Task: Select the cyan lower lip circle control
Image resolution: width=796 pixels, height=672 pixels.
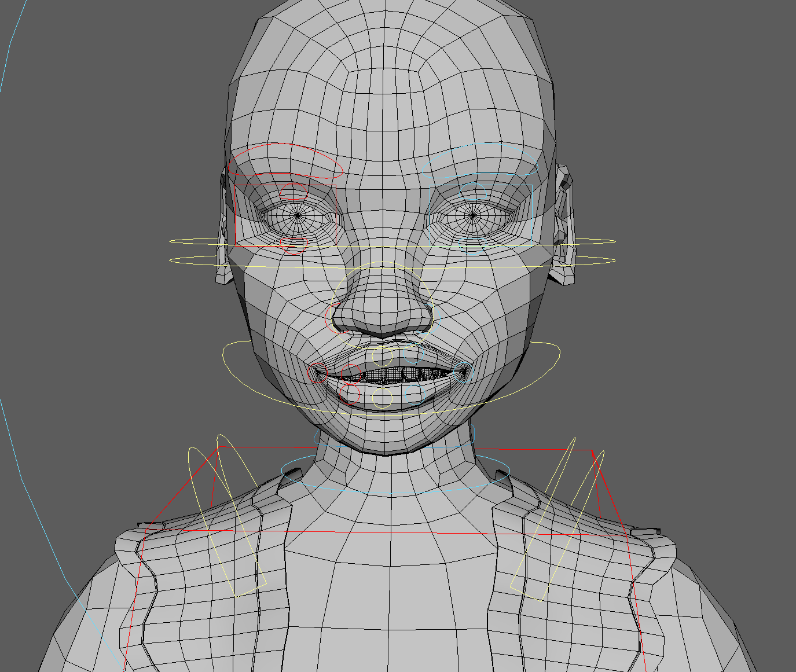Action: (415, 394)
